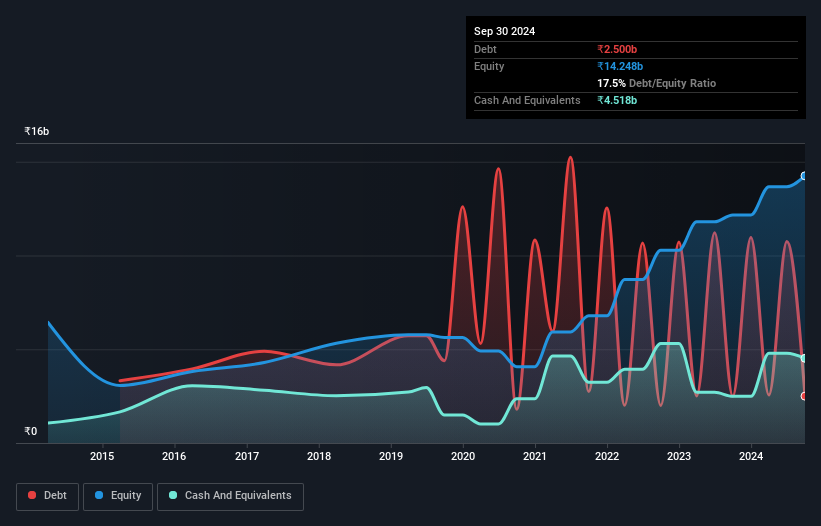
Task: Click the Cash value ₹4.518b in tooltip
Action: [617, 100]
